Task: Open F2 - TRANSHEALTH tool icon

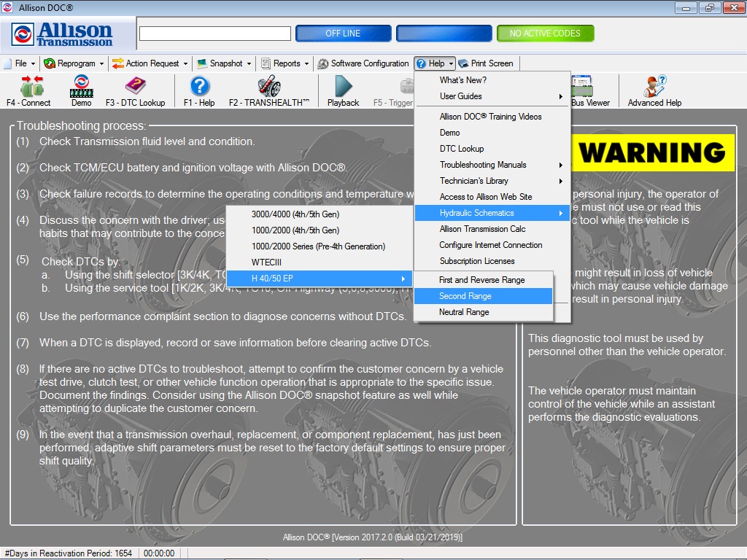Action: tap(269, 86)
